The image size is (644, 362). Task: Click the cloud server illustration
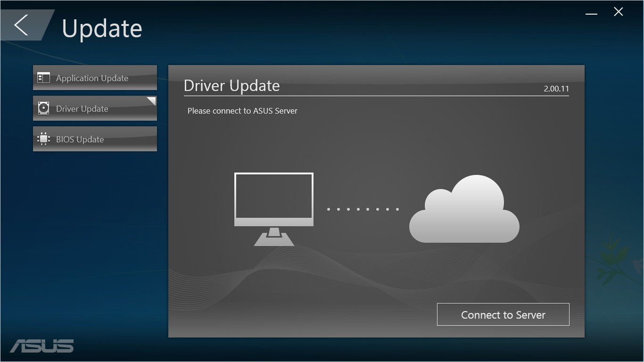pos(464,209)
